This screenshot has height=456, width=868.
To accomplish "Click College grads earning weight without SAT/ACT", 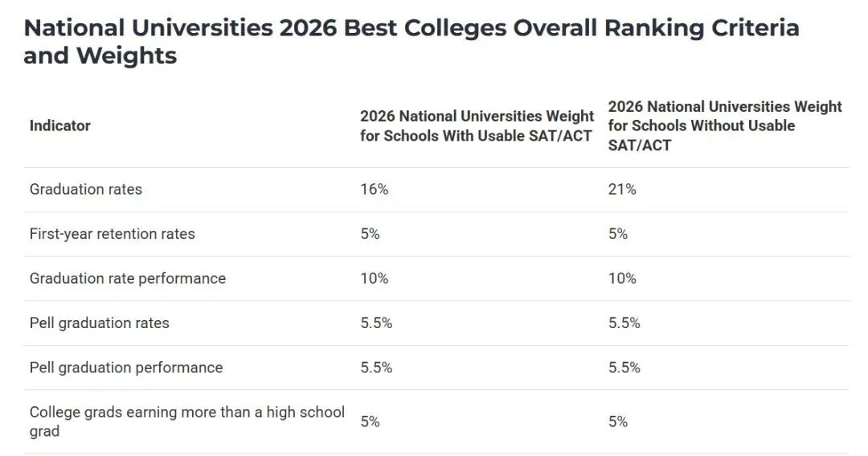I will (618, 421).
